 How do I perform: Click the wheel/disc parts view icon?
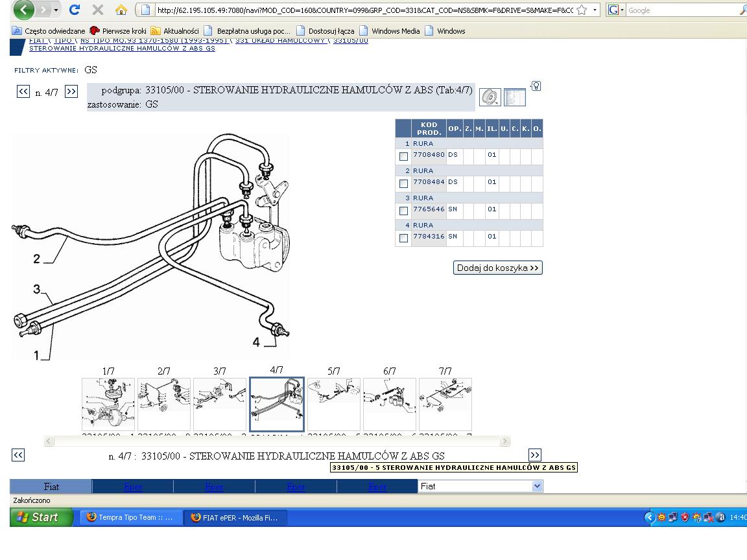tap(490, 97)
